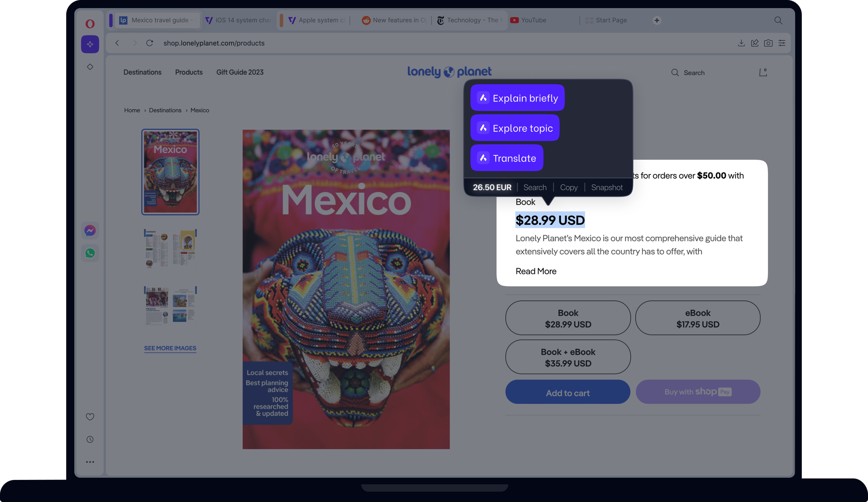Click the Add to cart button

[x=568, y=392]
